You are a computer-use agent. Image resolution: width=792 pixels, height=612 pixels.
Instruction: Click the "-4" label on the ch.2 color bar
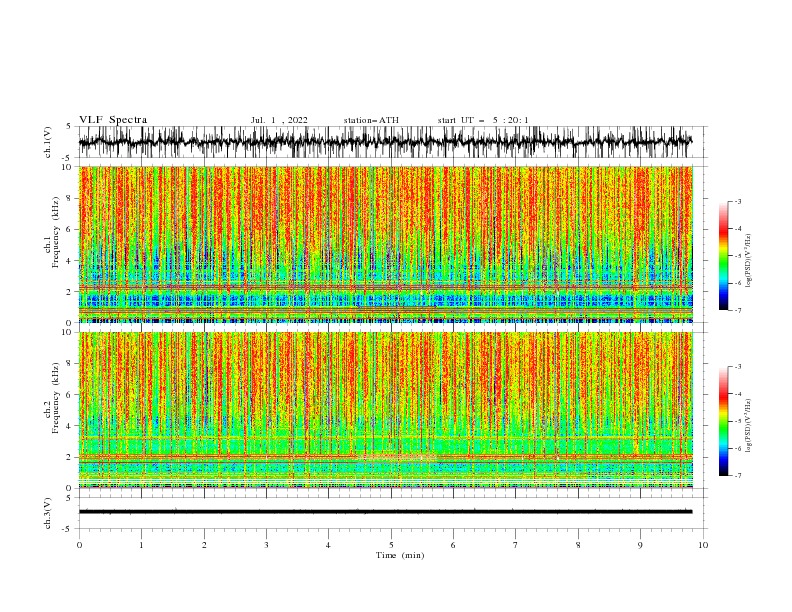(x=737, y=394)
